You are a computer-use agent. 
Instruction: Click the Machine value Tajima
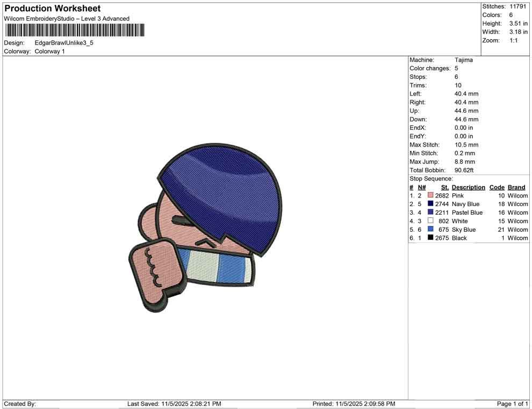point(463,60)
